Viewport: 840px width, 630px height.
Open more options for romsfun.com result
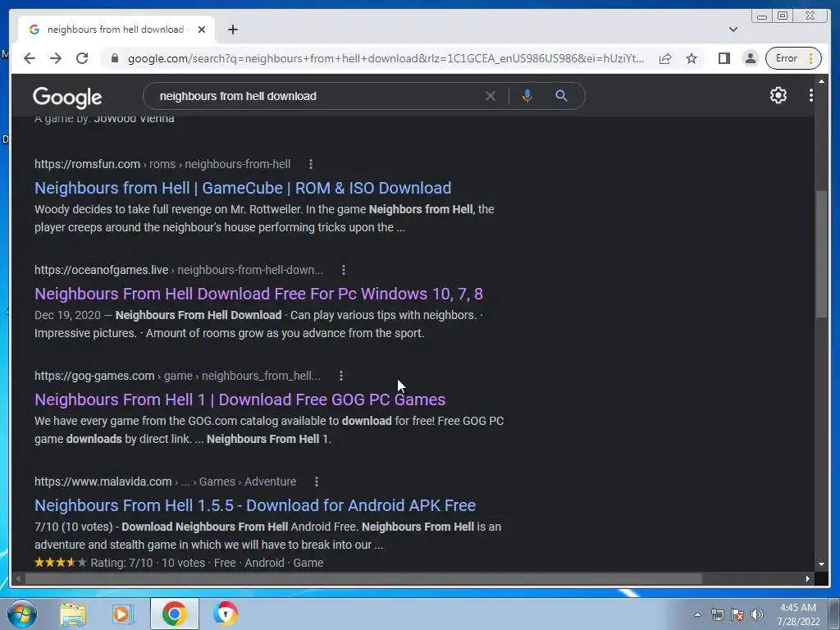point(311,164)
